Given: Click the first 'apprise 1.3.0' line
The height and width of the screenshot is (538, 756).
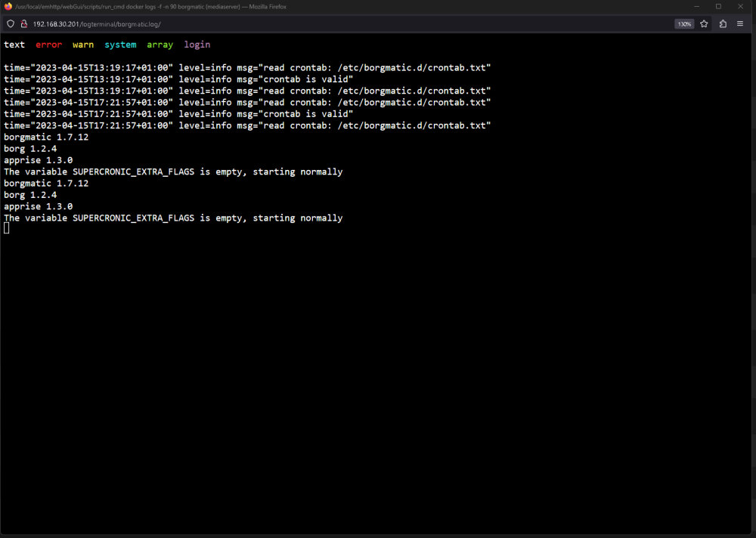Looking at the screenshot, I should click(39, 160).
